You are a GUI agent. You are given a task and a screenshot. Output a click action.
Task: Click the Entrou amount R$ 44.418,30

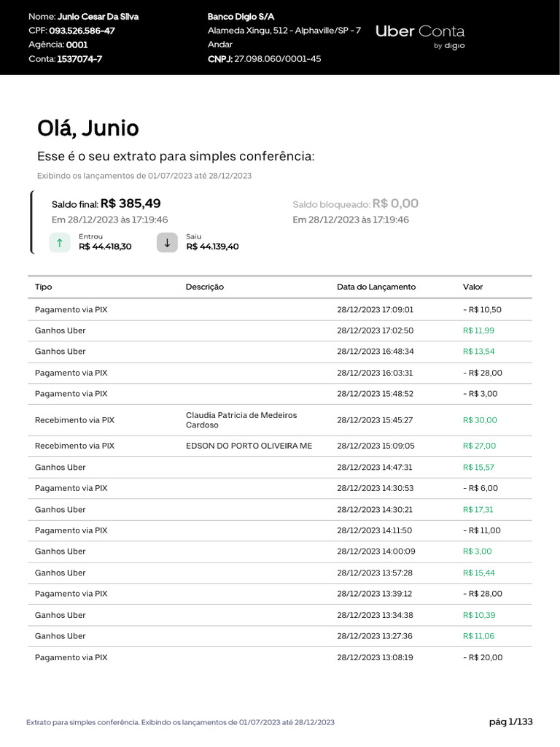tap(105, 247)
